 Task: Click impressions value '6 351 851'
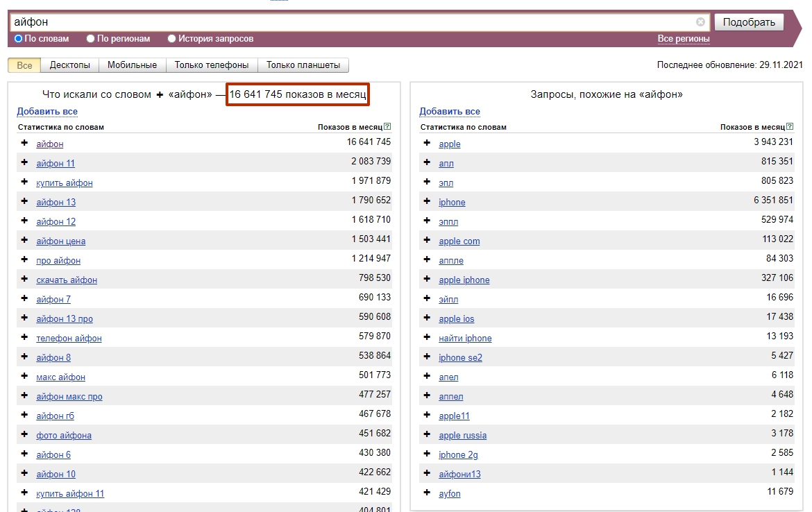[773, 200]
